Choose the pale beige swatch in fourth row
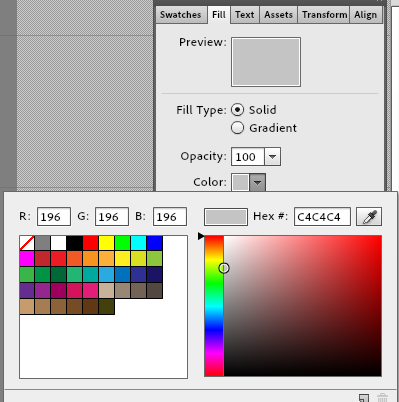This screenshot has height=402, width=399. coord(107,291)
